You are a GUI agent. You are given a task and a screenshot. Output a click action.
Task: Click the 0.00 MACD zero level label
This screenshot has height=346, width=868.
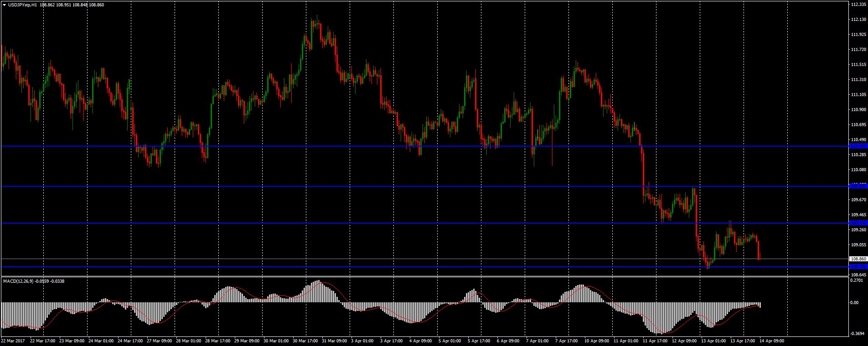pyautogui.click(x=856, y=302)
